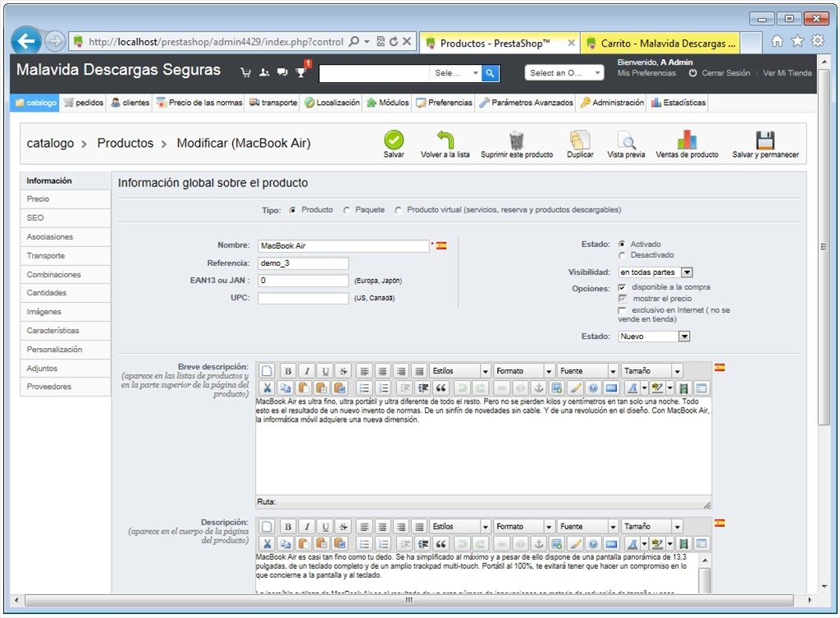
Task: Select the Producto type radio button
Action: 293,210
